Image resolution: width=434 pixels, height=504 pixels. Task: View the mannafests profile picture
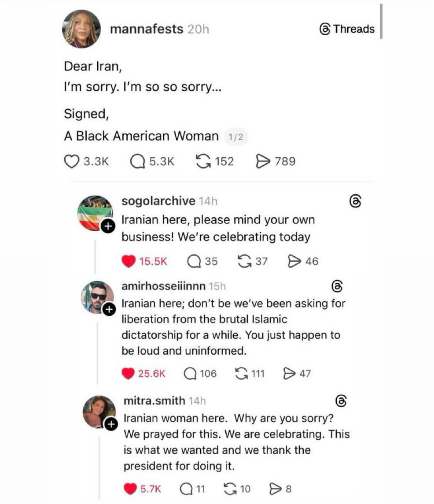82,29
